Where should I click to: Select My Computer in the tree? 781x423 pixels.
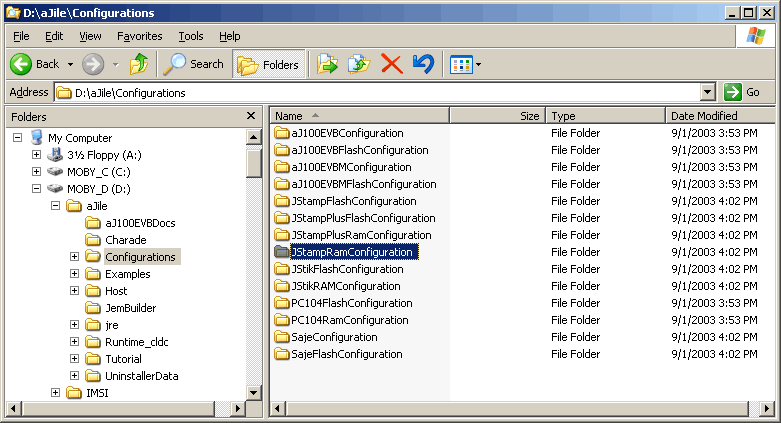point(80,138)
